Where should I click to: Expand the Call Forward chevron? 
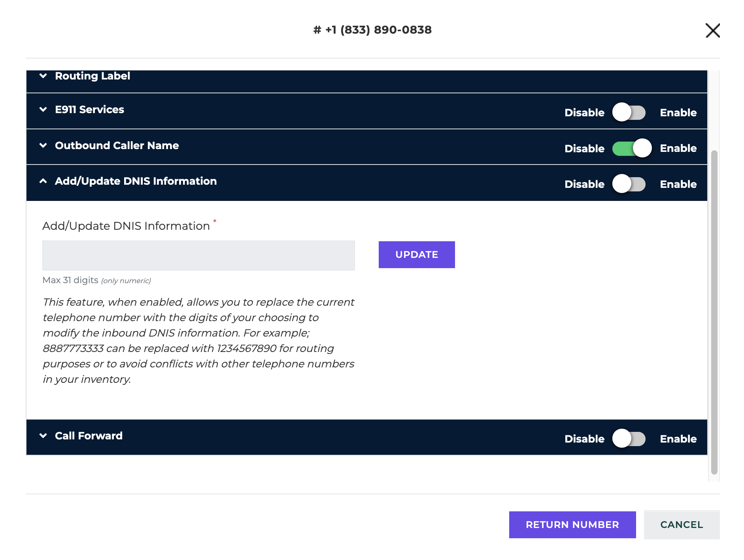43,436
